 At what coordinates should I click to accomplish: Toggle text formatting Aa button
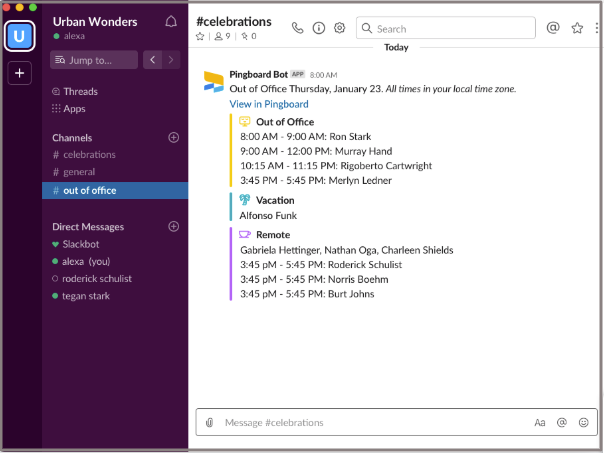(x=540, y=423)
